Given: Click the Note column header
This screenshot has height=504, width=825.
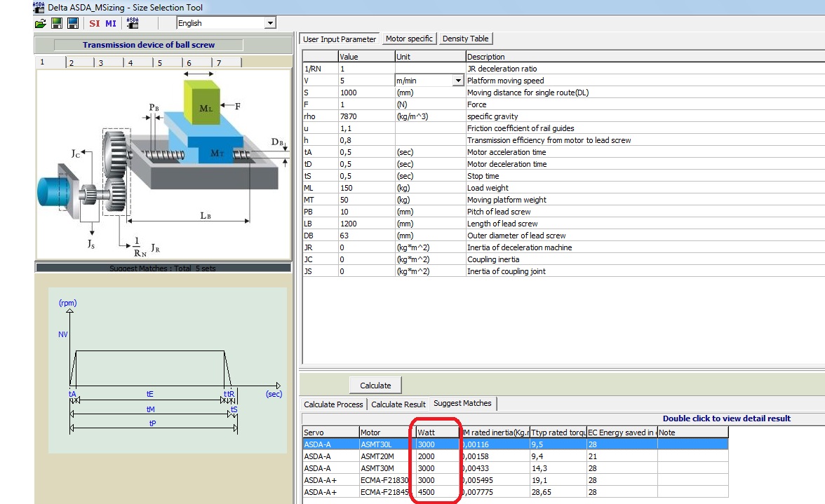Looking at the screenshot, I should (x=693, y=432).
